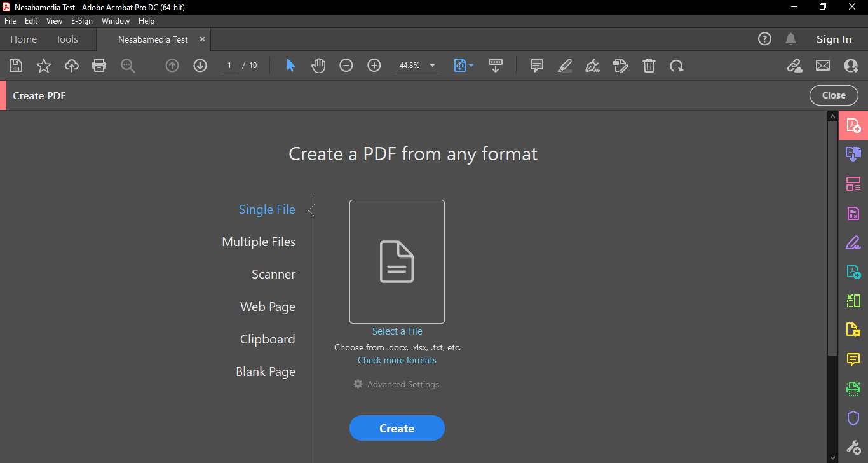The image size is (868, 463).
Task: Choose the Web Page source option
Action: coord(268,307)
